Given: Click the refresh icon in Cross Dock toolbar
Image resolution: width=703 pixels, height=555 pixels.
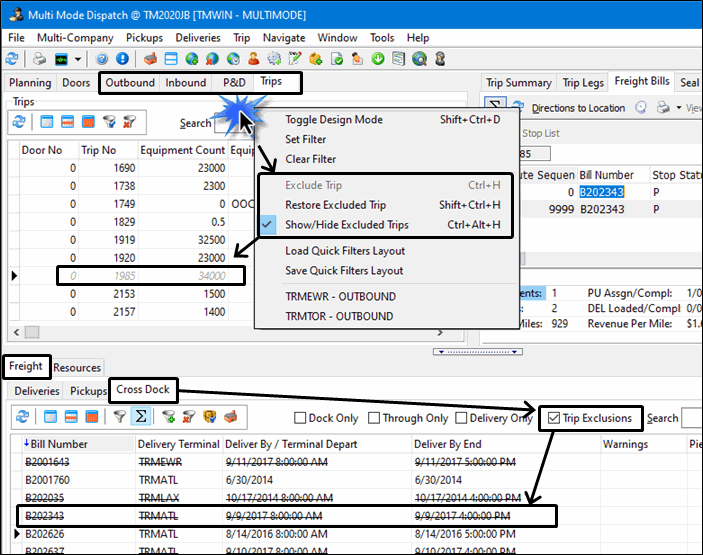Looking at the screenshot, I should click(x=19, y=417).
